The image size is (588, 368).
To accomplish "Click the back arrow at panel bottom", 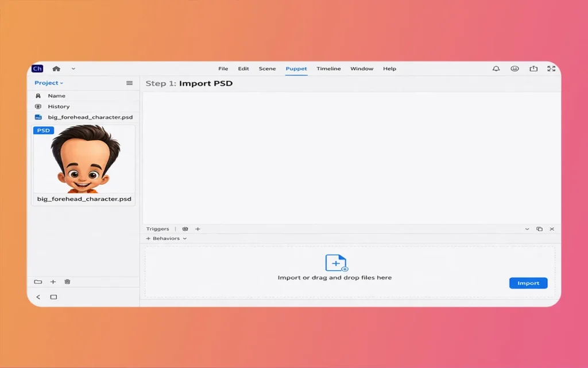I will click(x=38, y=297).
